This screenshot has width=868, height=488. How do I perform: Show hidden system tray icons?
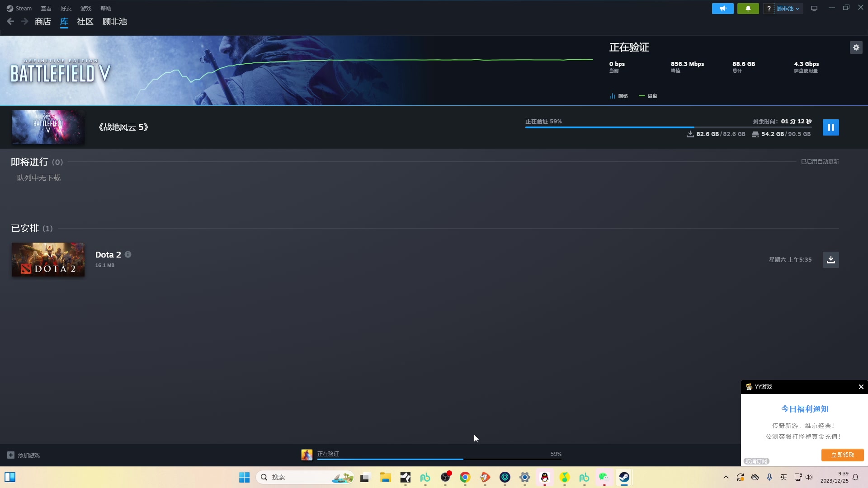[726, 477]
